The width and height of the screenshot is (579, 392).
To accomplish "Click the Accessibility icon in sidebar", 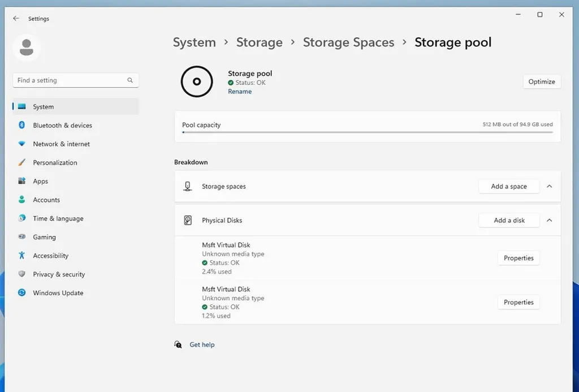I will click(21, 256).
